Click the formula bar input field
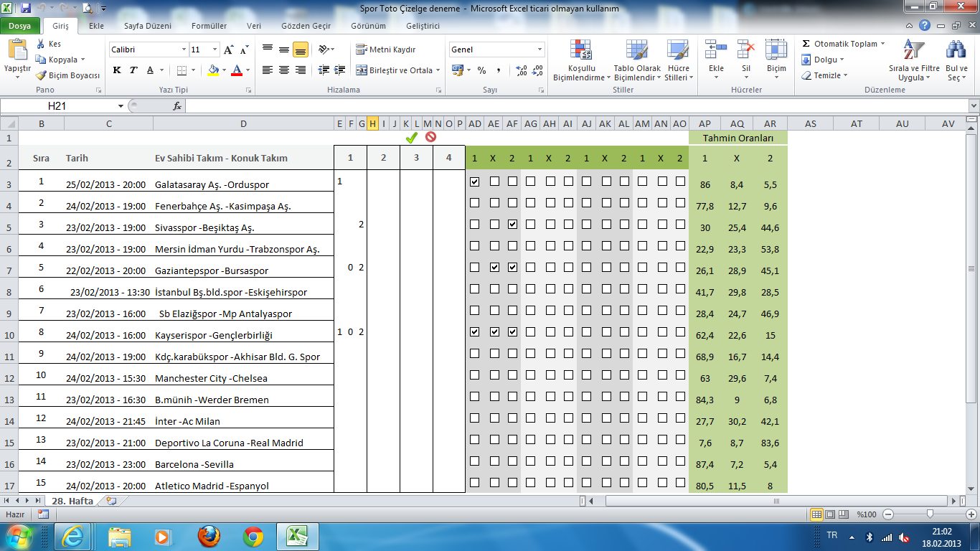 pyautogui.click(x=576, y=105)
